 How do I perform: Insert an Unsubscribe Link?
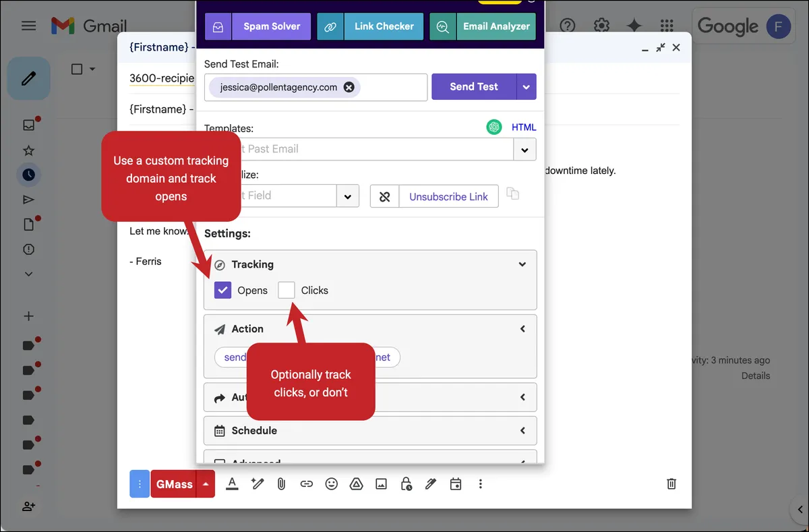pyautogui.click(x=448, y=197)
